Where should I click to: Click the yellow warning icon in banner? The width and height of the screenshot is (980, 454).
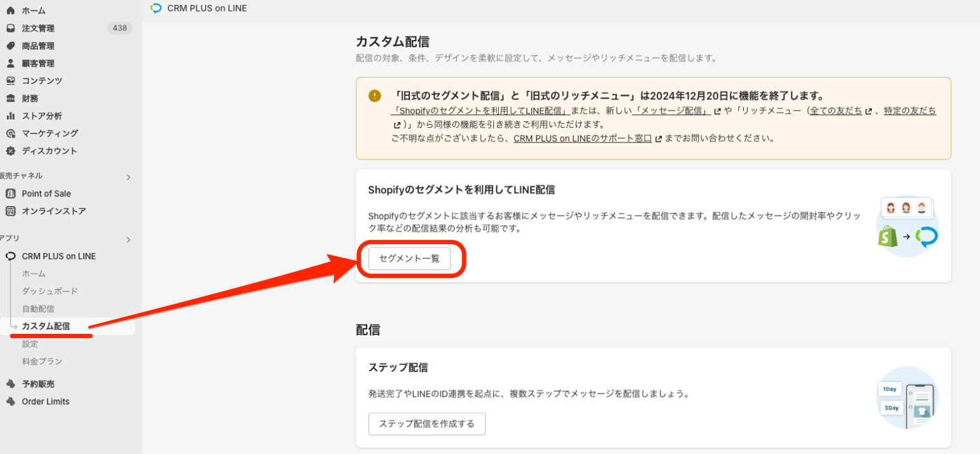[375, 96]
